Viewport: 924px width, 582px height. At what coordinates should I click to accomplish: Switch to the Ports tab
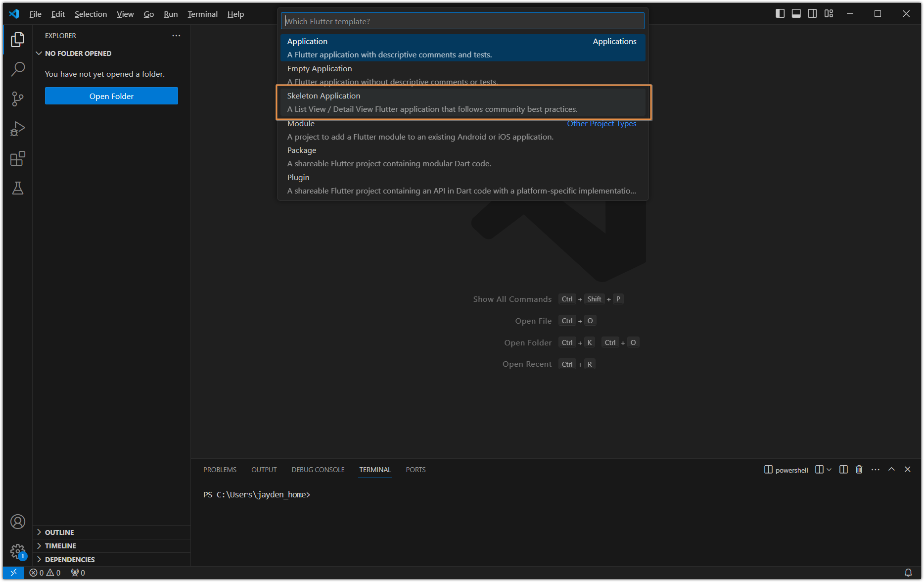click(x=416, y=470)
